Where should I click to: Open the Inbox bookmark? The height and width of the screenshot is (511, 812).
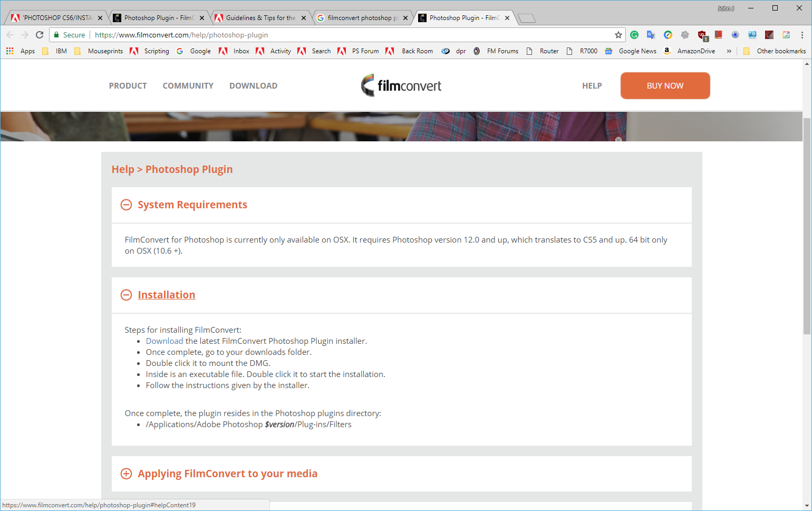click(x=234, y=51)
